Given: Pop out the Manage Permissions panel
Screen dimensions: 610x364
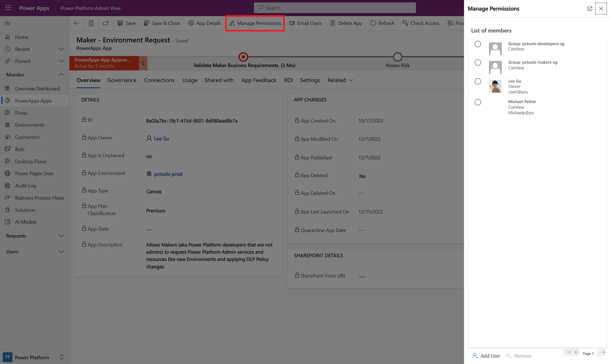Looking at the screenshot, I should point(590,9).
